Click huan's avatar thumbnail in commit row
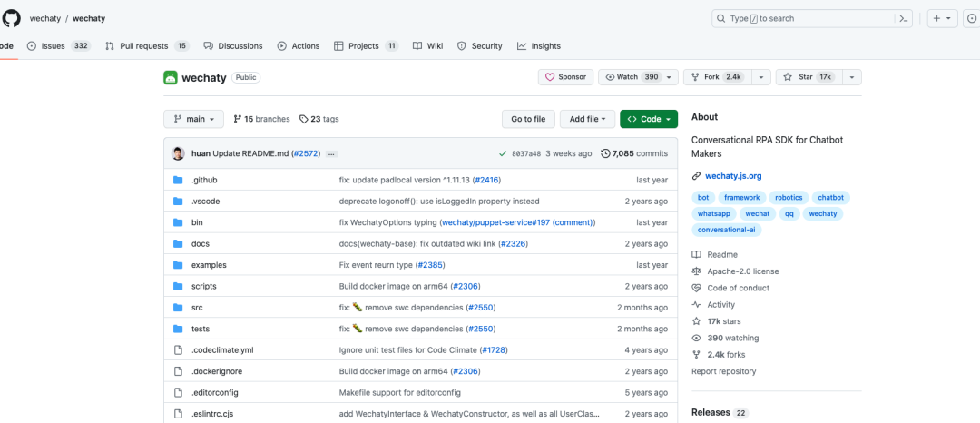Screen dimensions: 980x423 click(x=178, y=153)
